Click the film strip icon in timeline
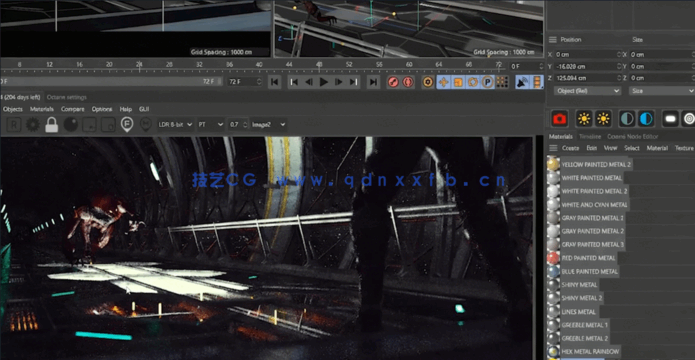The image size is (695, 360). click(537, 82)
